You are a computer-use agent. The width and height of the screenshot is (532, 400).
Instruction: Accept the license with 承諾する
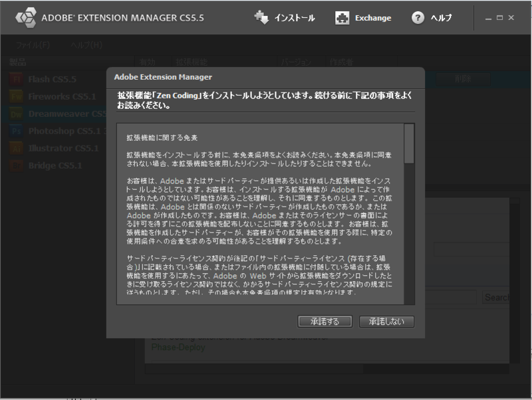click(x=325, y=321)
